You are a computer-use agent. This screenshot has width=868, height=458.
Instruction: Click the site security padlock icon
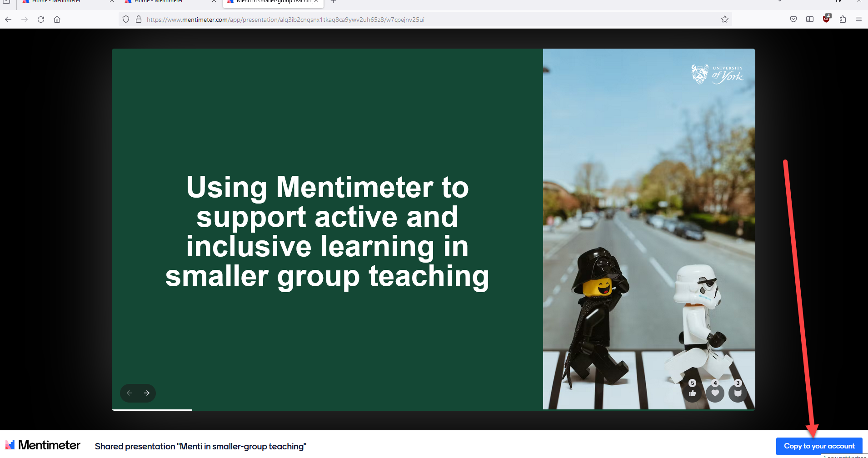pos(139,19)
